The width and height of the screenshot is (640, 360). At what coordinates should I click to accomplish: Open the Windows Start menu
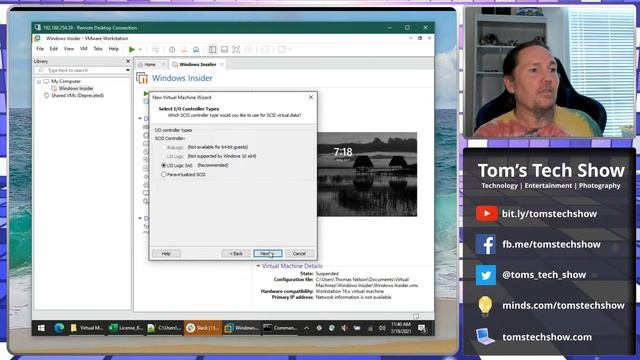(41, 328)
